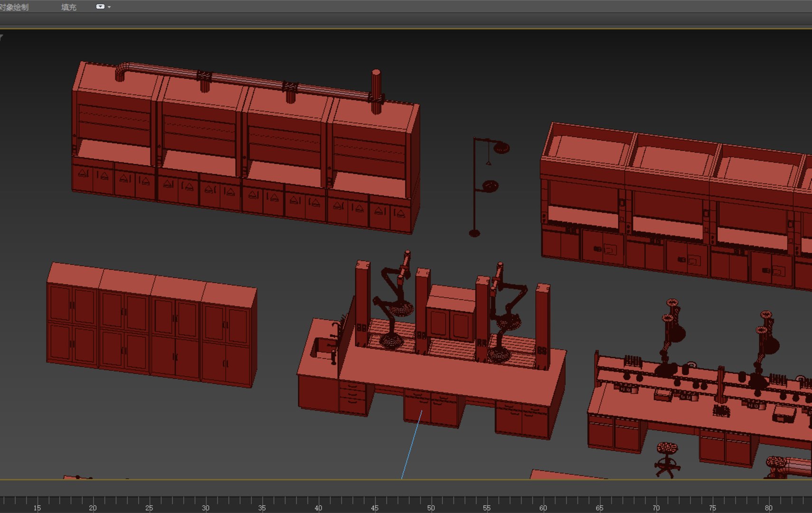Select the four-door storage cabinet model
The height and width of the screenshot is (513, 812).
[151, 324]
